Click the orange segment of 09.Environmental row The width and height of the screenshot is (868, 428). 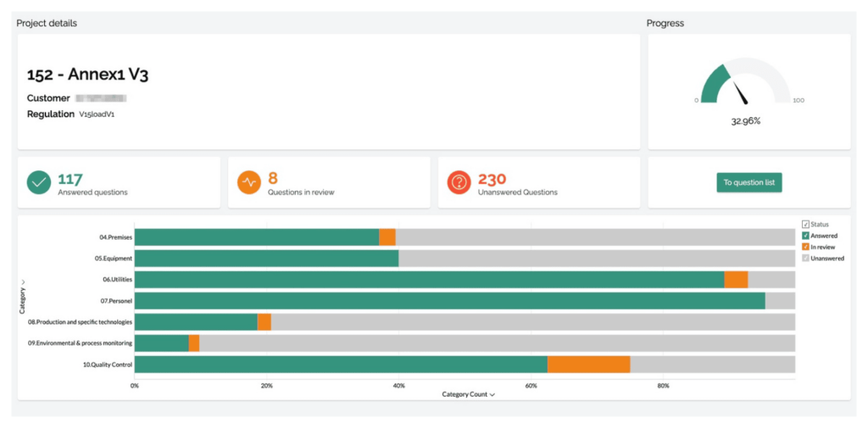click(x=194, y=342)
